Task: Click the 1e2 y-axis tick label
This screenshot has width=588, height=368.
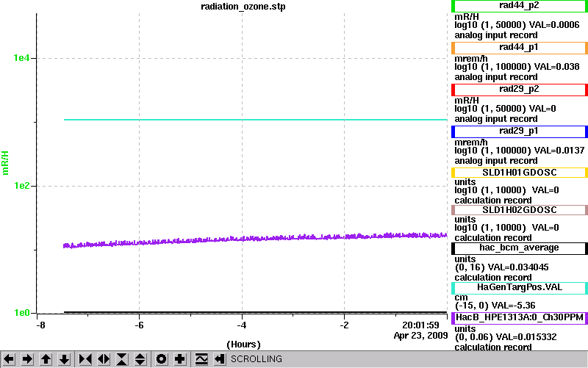Action: pos(21,186)
